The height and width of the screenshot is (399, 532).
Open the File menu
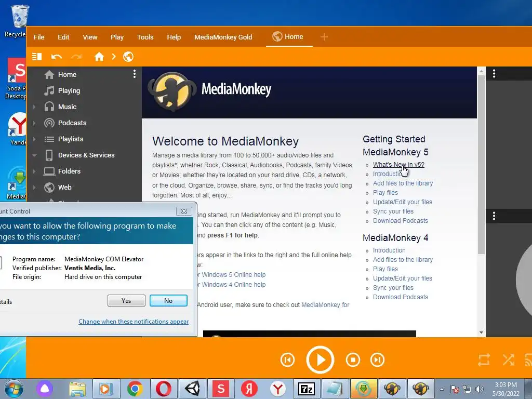pyautogui.click(x=39, y=37)
